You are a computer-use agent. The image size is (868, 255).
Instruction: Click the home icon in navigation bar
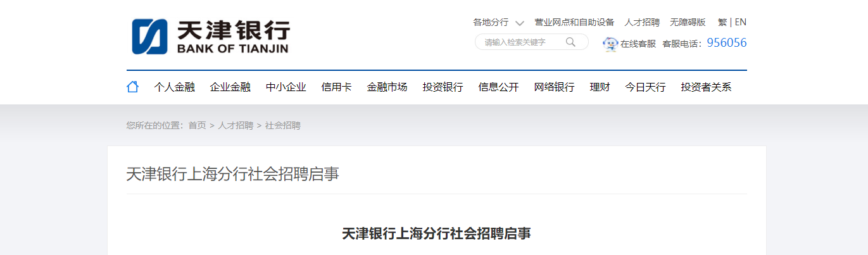(132, 87)
